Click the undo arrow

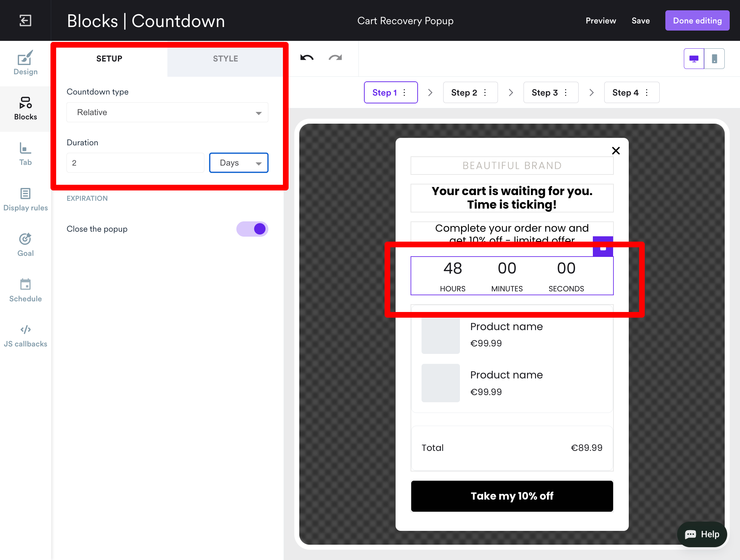(307, 58)
